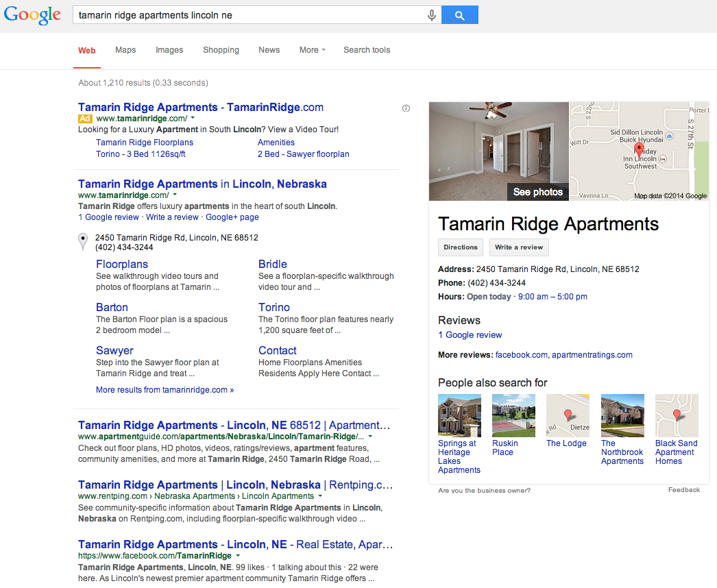
Task: Open dropdown arrow next to rentping.com breadcrumb
Action: [x=320, y=496]
